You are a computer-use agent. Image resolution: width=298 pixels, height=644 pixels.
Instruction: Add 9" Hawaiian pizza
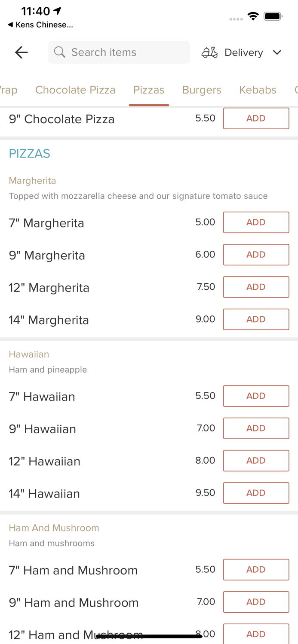tap(256, 428)
